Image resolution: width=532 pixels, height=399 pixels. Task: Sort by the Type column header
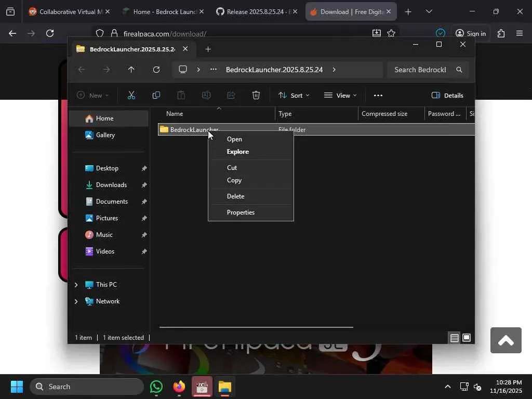coord(316,114)
